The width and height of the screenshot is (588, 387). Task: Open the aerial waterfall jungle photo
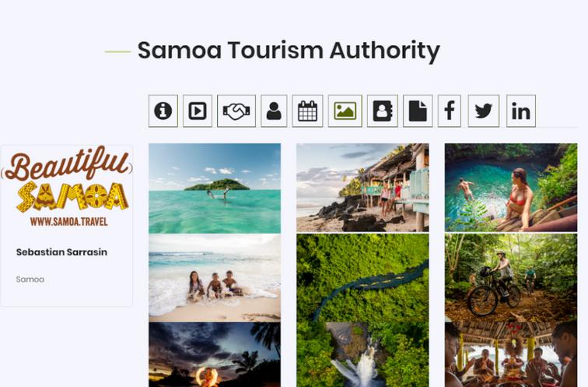[x=362, y=310]
